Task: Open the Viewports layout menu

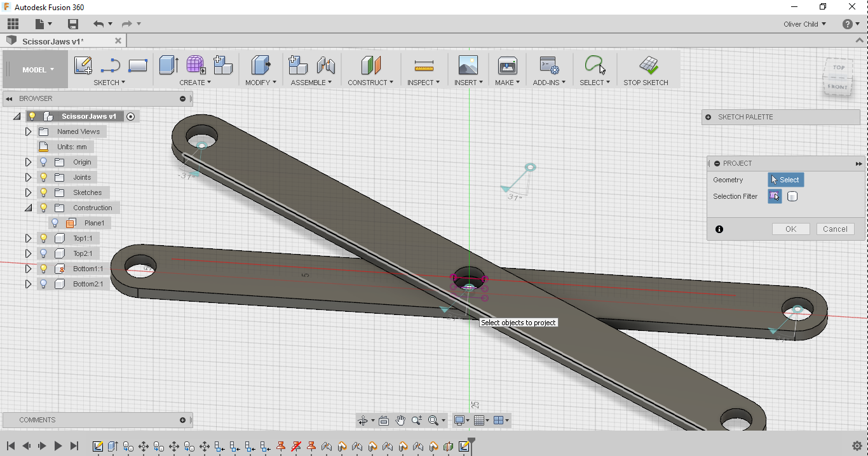Action: (x=501, y=420)
